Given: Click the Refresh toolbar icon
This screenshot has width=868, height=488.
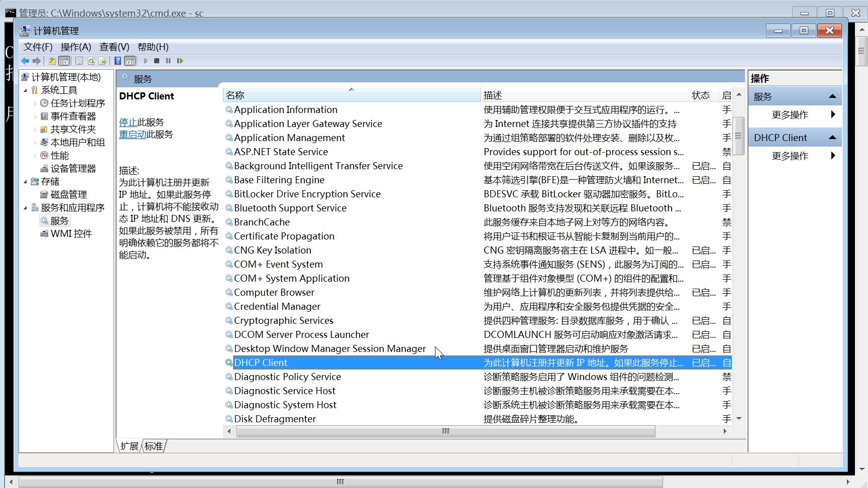Looking at the screenshot, I should click(x=91, y=61).
